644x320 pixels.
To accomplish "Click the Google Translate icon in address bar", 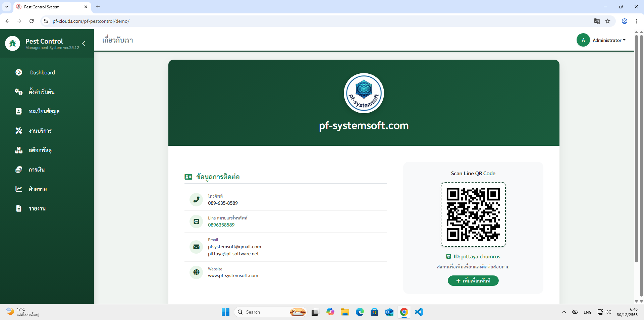I will pos(597,21).
